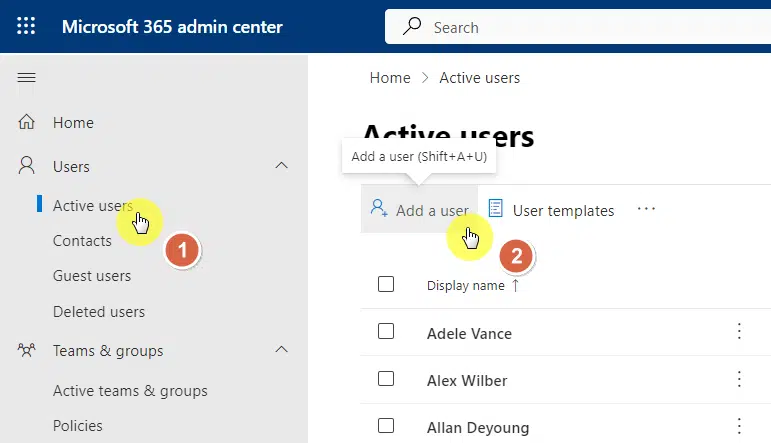
Task: Check the box for Allan Deyoung
Action: (386, 425)
